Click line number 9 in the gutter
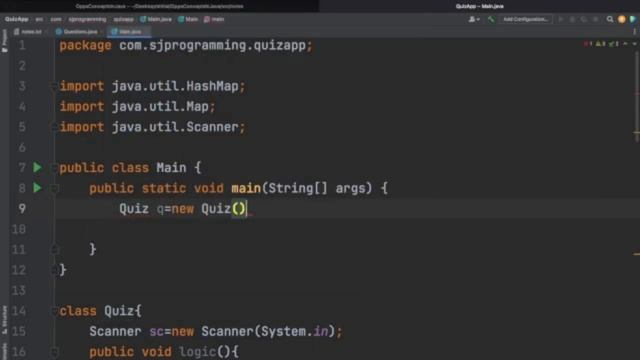Screen dimensions: 640x360 coord(22,209)
